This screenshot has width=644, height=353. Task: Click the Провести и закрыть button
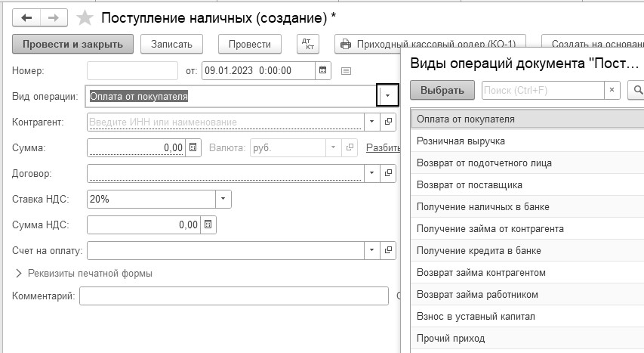[73, 44]
